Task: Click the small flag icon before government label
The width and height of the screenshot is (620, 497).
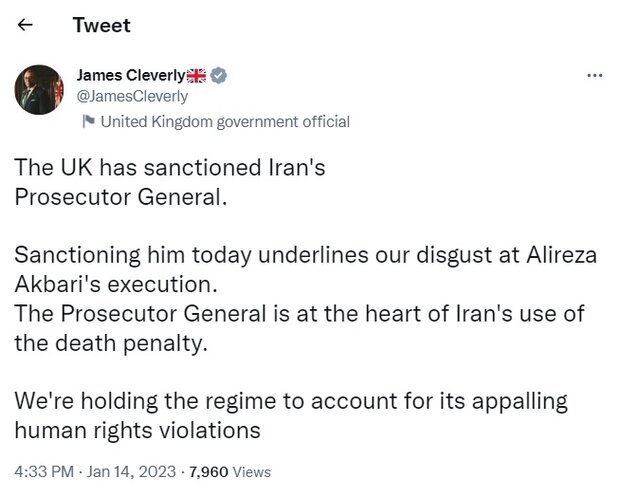Action: click(87, 122)
